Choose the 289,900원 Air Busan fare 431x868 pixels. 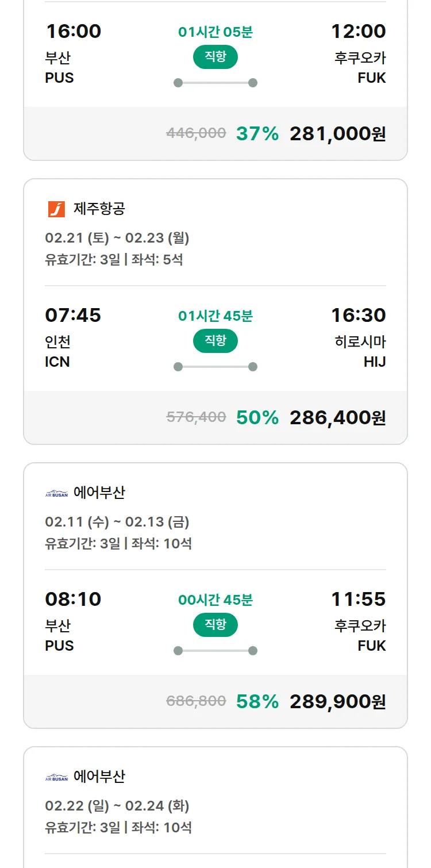pos(337,702)
